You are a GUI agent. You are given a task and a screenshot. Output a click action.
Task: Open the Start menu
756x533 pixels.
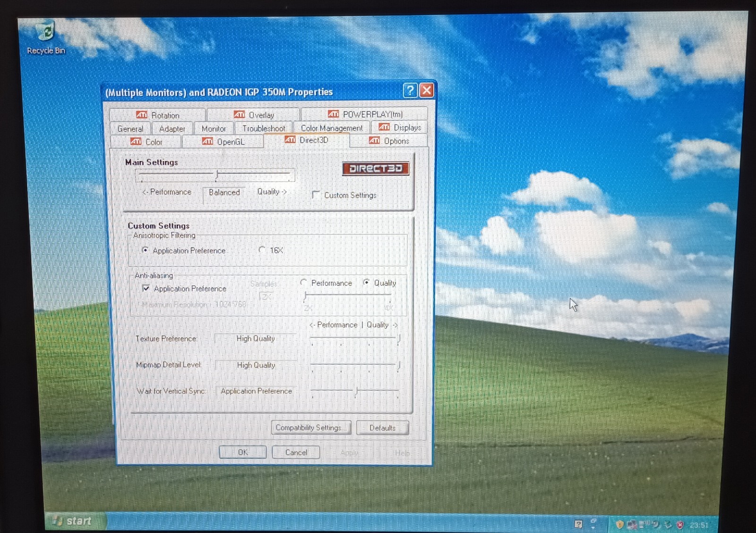(76, 521)
